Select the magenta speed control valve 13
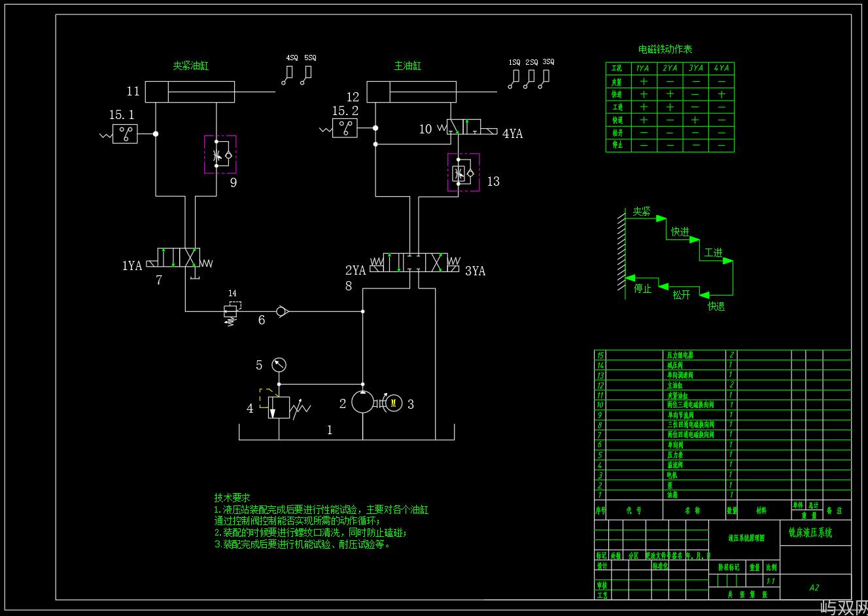 click(463, 173)
